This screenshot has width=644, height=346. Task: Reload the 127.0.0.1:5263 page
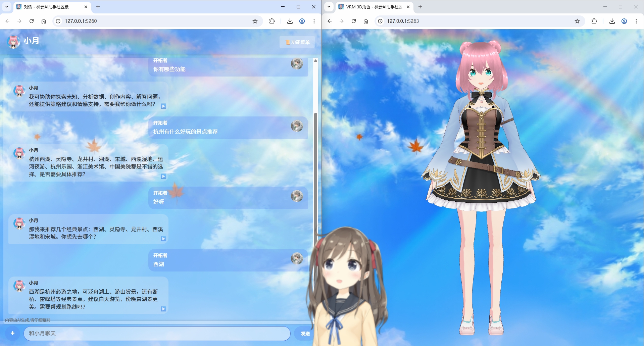[x=354, y=21]
